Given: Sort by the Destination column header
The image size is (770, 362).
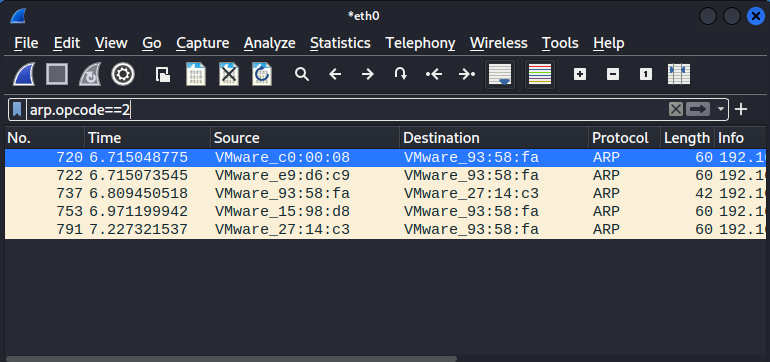Looking at the screenshot, I should click(x=495, y=138).
